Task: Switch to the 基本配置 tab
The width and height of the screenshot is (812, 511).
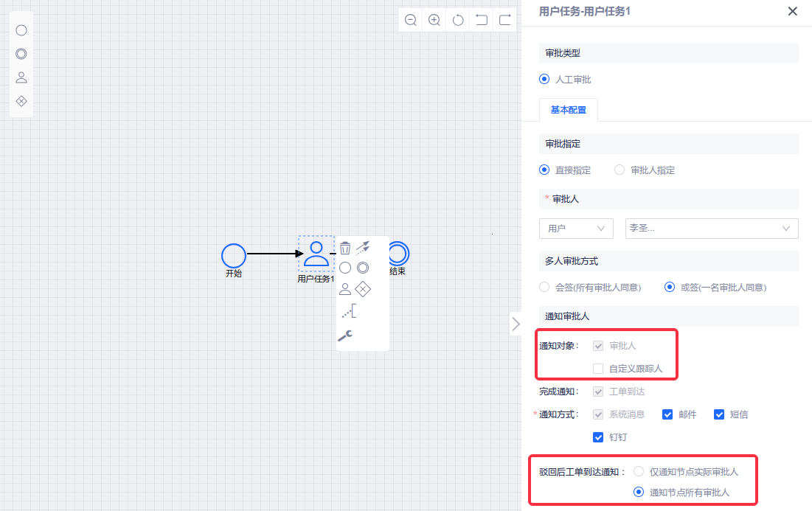Action: pos(568,110)
